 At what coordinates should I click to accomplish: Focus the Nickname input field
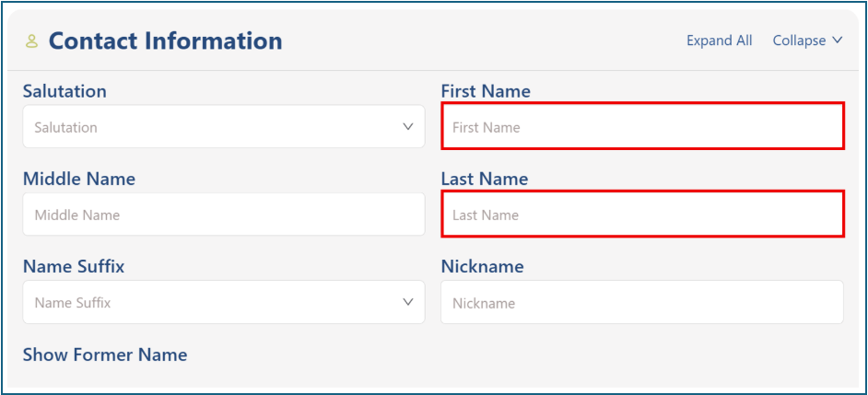[642, 303]
